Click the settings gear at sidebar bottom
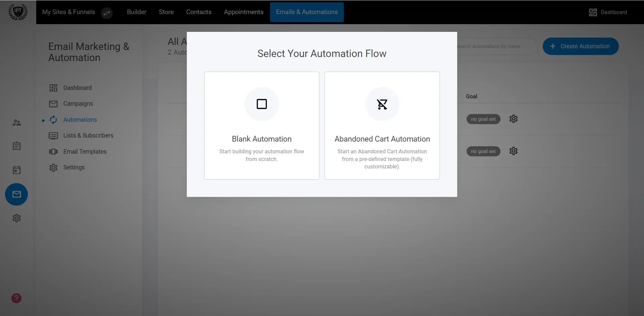The width and height of the screenshot is (644, 316). 16,218
